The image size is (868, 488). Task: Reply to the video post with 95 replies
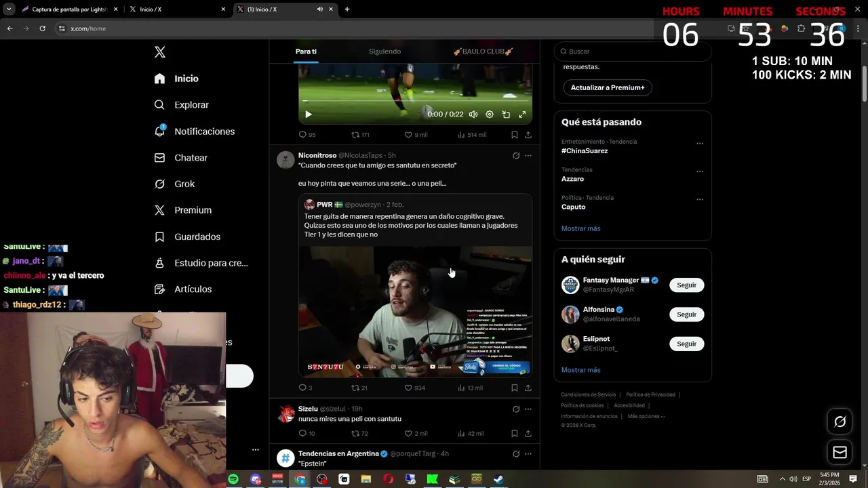[x=307, y=135]
